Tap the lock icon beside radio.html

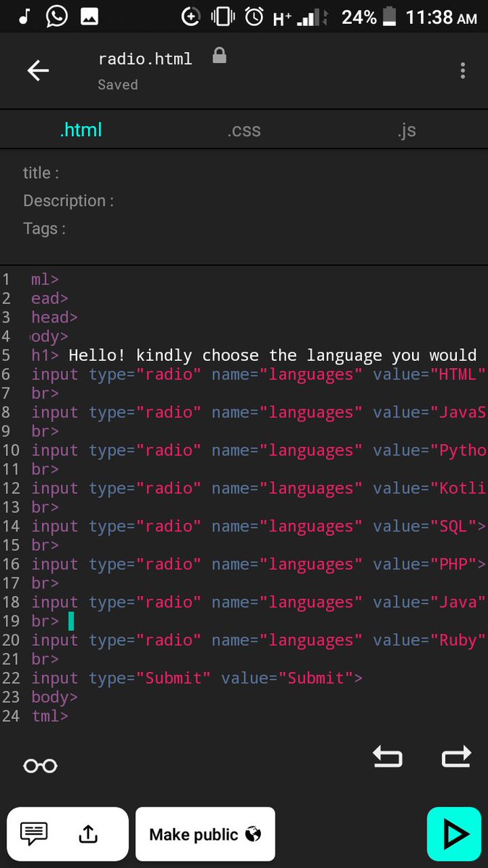click(219, 56)
